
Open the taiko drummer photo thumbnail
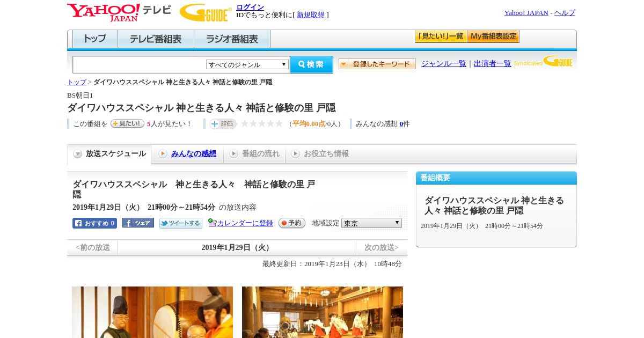[x=152, y=312]
